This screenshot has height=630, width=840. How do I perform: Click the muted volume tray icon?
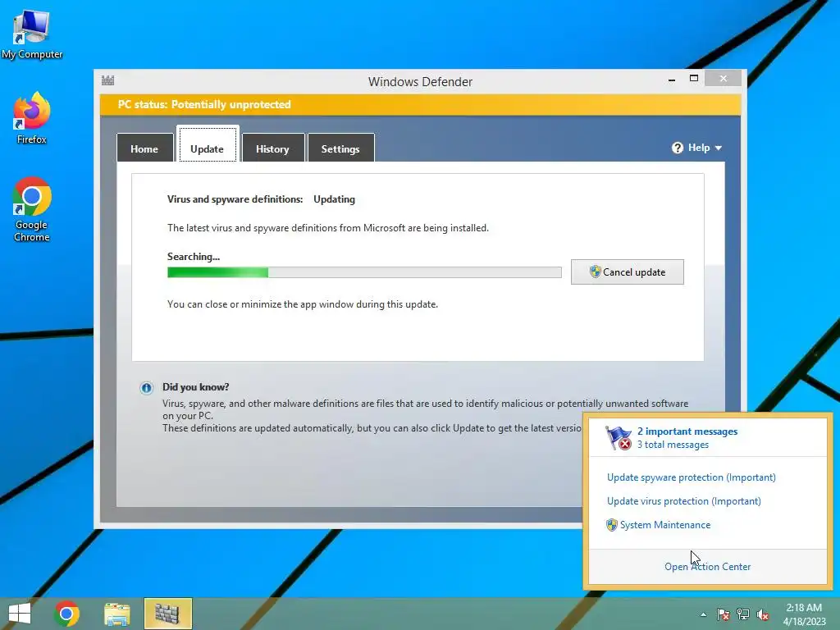(763, 614)
